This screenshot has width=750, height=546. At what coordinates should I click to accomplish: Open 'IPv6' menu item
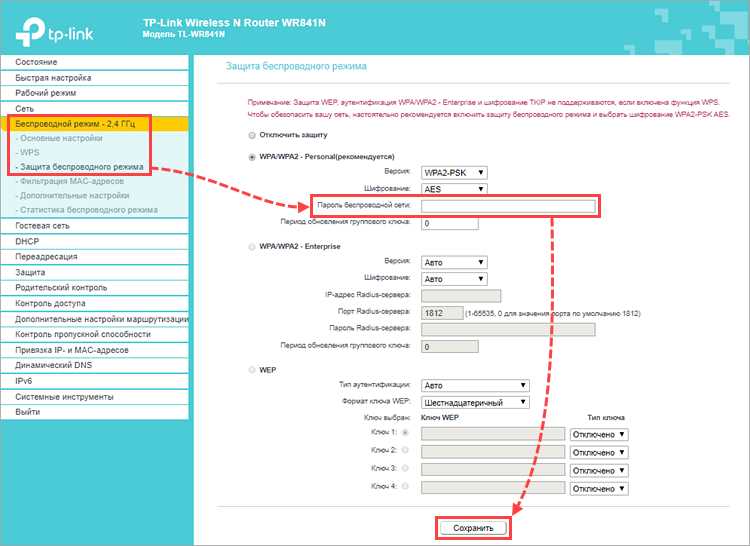pos(95,381)
